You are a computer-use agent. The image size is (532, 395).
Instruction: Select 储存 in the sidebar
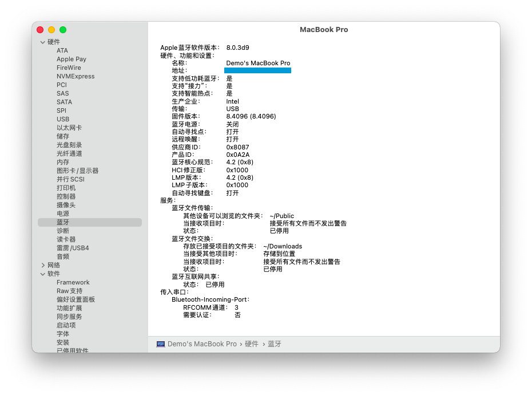tap(63, 136)
